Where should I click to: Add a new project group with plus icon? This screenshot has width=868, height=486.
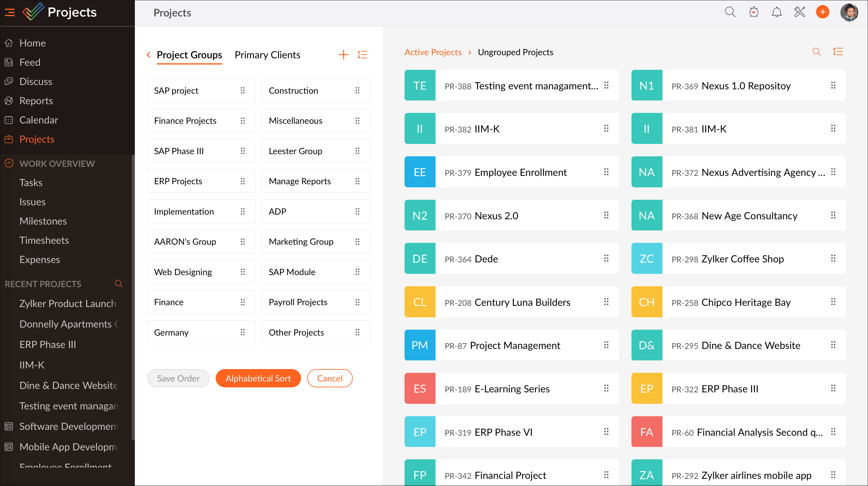pos(343,55)
